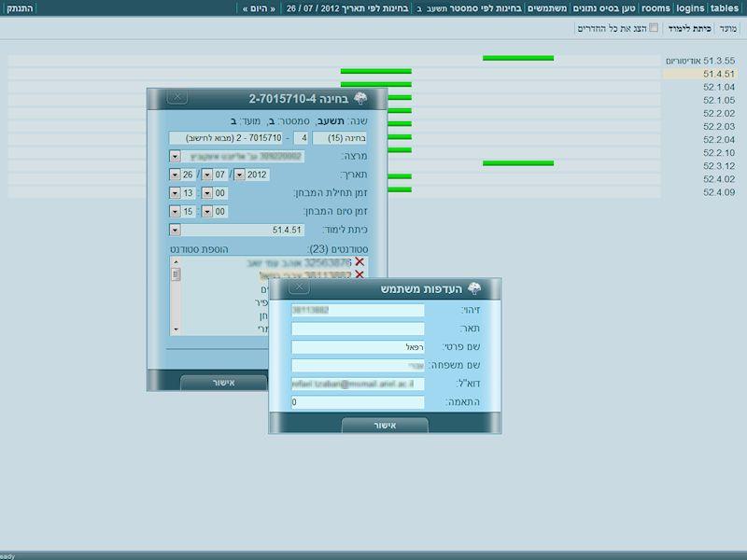
Task: Open the tables menu item
Action: point(725,8)
